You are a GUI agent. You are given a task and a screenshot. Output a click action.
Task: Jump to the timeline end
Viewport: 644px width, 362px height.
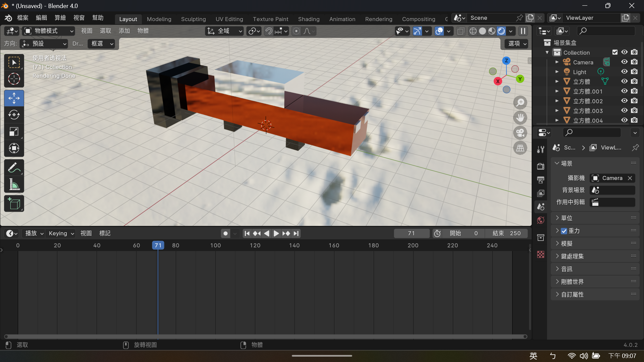click(x=296, y=233)
